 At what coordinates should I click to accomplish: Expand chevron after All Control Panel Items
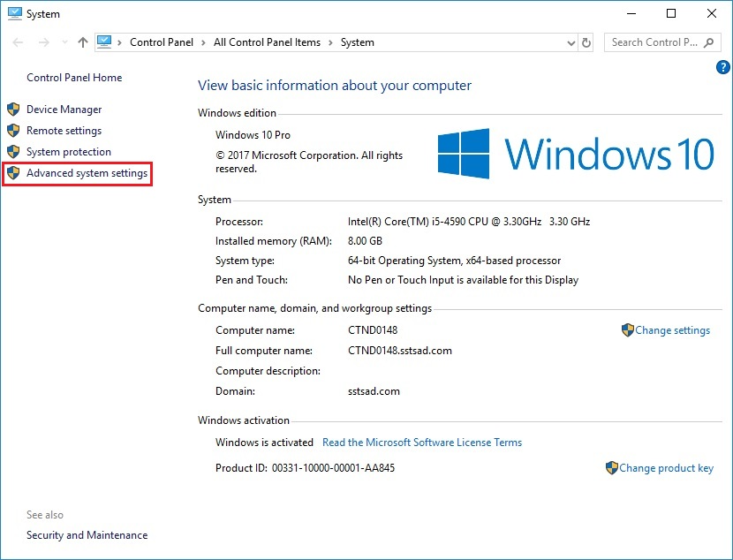tap(330, 43)
